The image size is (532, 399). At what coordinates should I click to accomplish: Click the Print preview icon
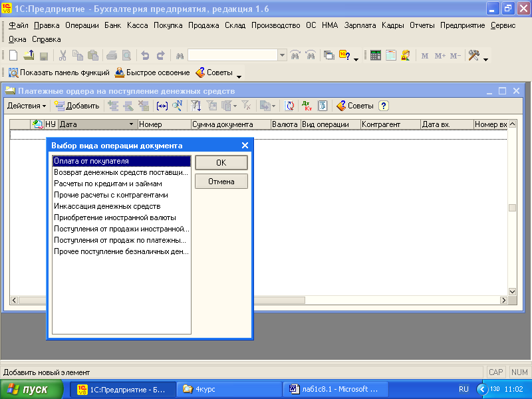pos(126,55)
